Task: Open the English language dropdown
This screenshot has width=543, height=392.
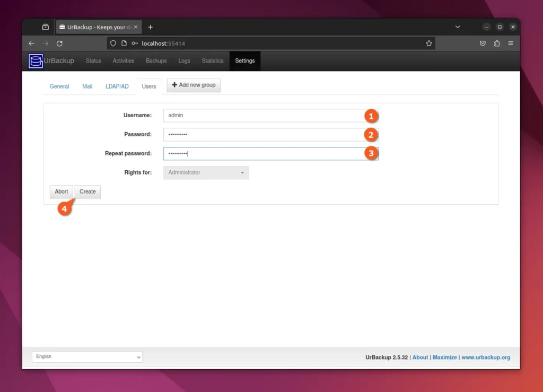Action: pos(87,356)
